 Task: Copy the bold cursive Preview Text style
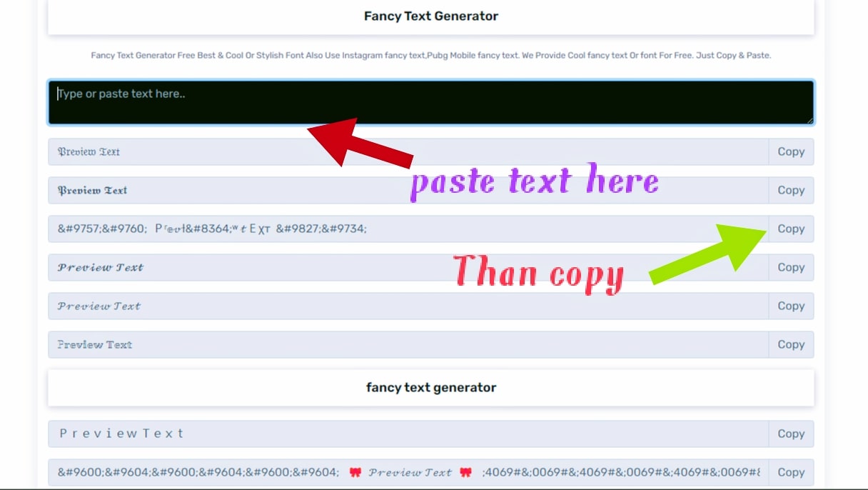pos(791,267)
